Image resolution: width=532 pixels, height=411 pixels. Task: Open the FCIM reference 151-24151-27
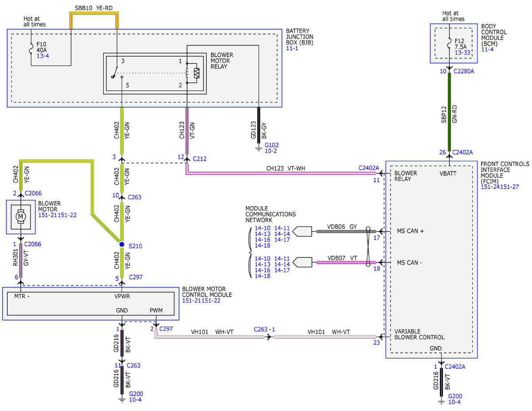500,187
